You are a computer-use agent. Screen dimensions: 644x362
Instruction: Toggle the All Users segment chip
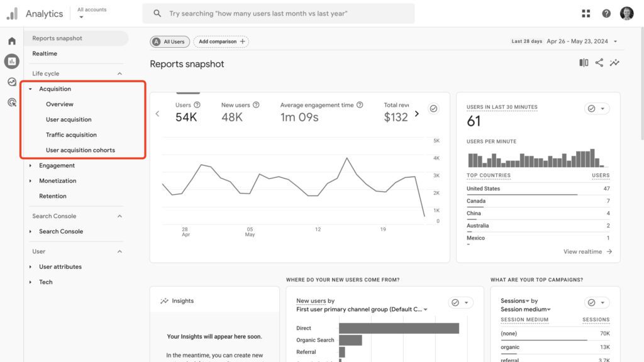[169, 41]
